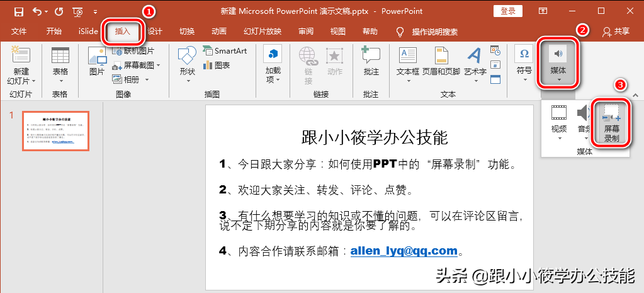This screenshot has height=293, width=644.
Task: Select slide 1 thumbnail
Action: click(55, 130)
